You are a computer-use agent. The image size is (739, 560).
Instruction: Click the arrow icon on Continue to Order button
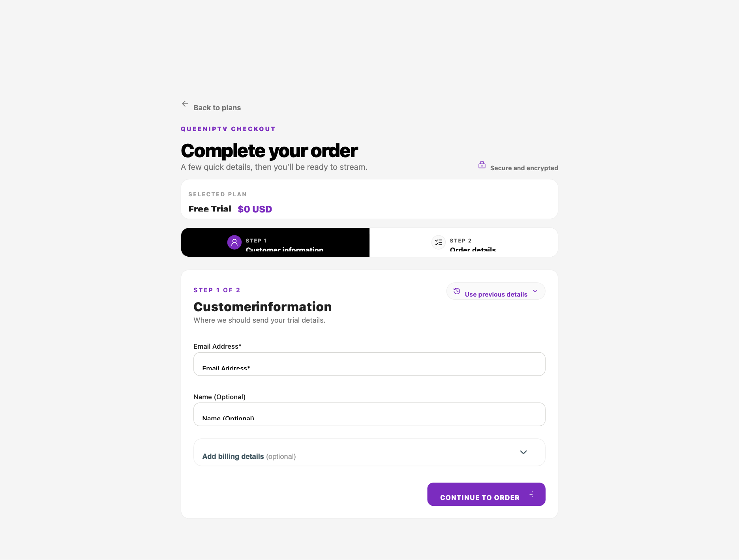click(531, 494)
